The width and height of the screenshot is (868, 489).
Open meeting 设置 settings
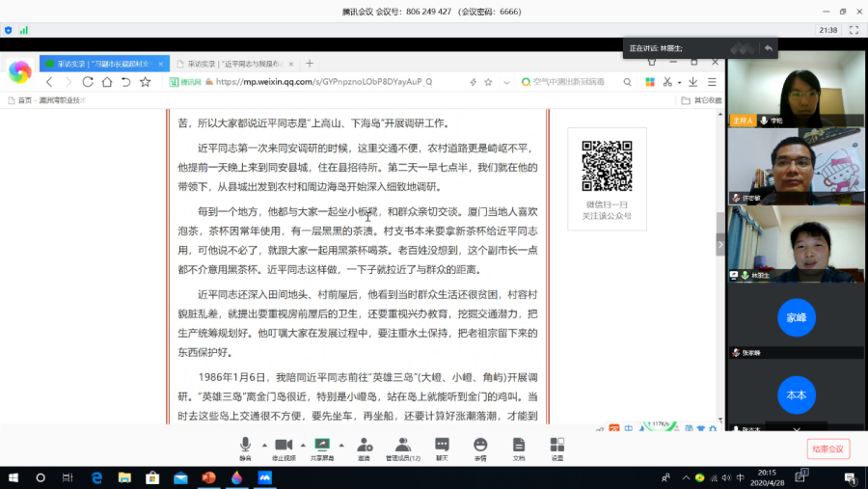tap(557, 448)
